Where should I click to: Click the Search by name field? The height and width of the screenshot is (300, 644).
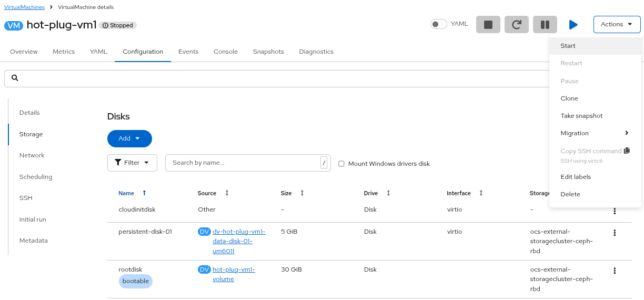[242, 163]
